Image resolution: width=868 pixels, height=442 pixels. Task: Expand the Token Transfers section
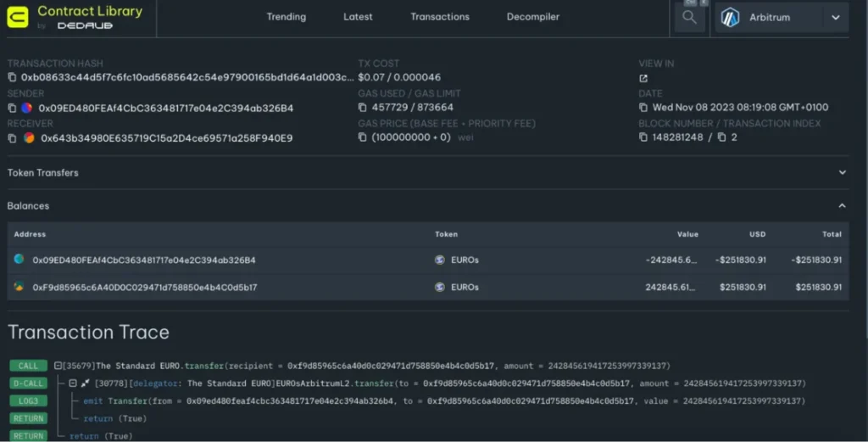point(842,172)
